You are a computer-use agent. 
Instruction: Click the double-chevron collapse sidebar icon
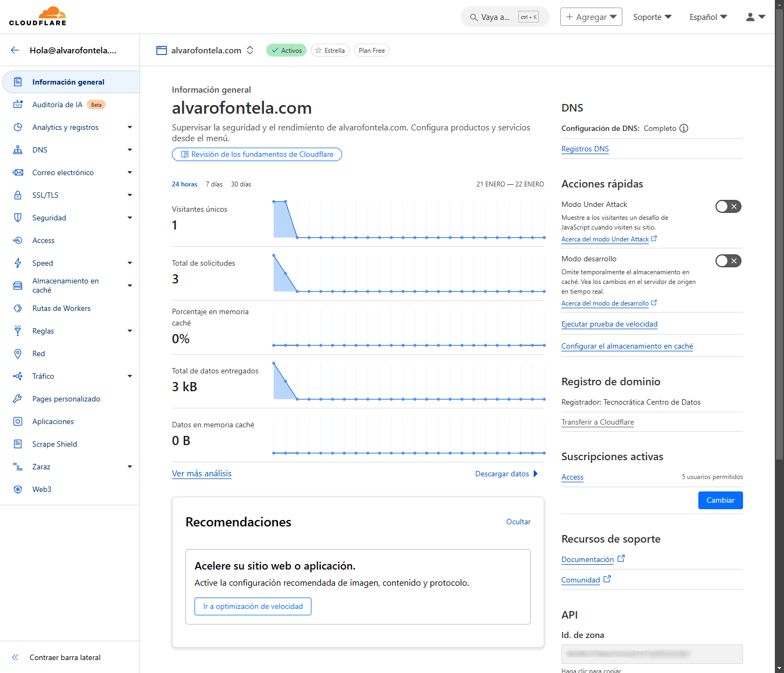point(15,657)
